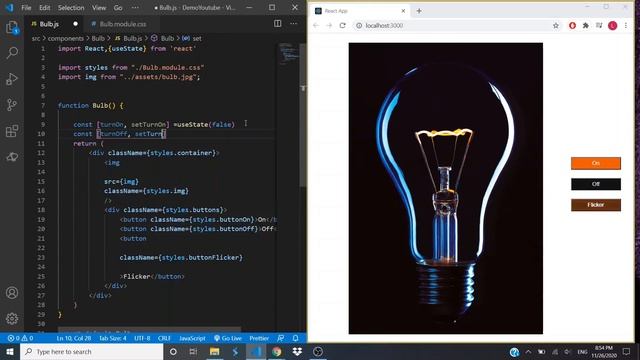Open the Manage gear in VS Code
Screen dimensions: 640x360
[12, 318]
